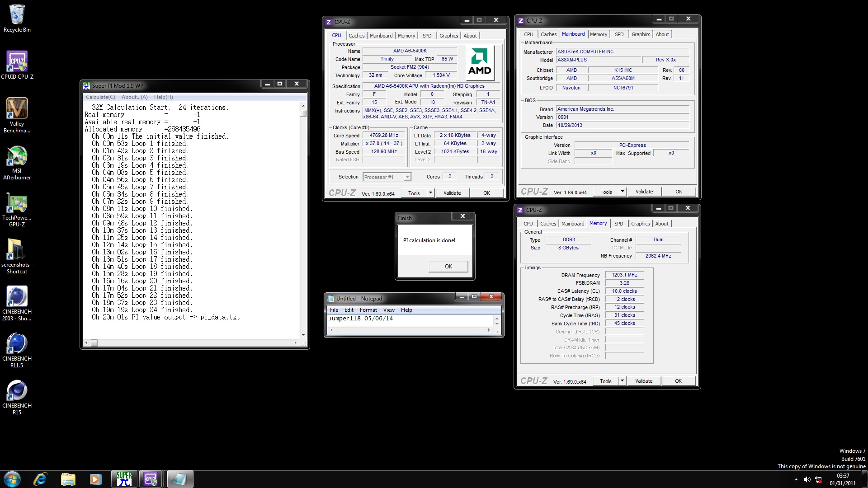The width and height of the screenshot is (868, 488).
Task: Click the network tray icon
Action: [818, 479]
